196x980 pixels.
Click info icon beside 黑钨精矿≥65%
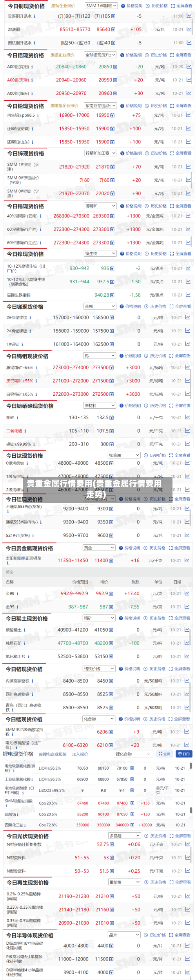(x=36, y=368)
